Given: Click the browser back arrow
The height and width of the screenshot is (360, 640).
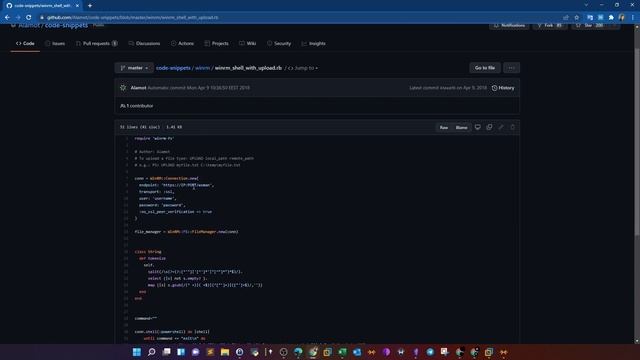Looking at the screenshot, I should [x=7, y=18].
